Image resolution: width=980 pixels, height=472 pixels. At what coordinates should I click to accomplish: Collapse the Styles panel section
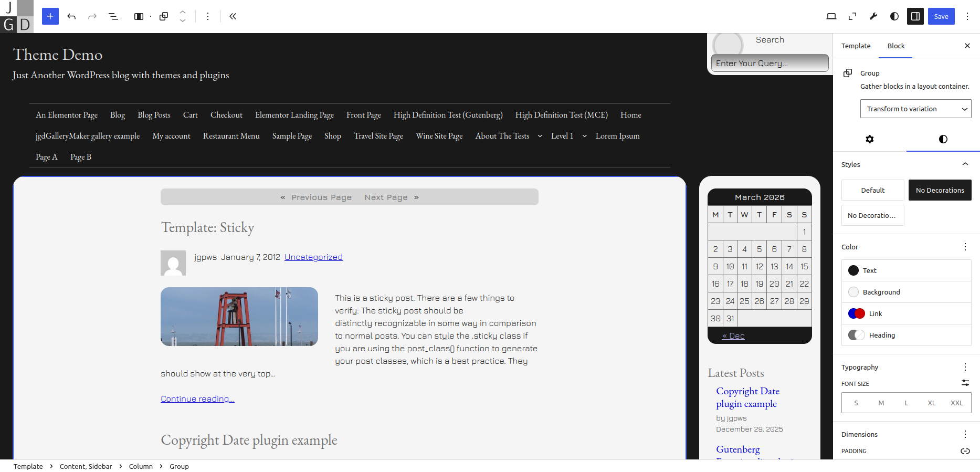point(965,164)
